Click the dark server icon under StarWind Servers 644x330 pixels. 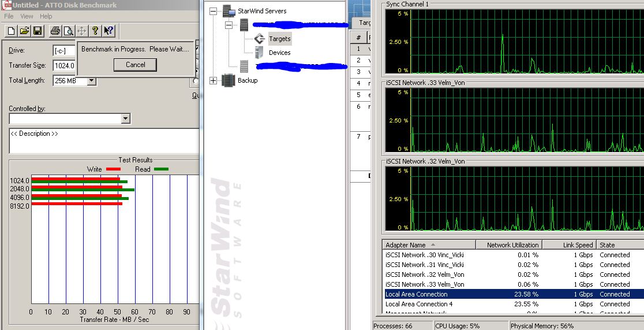click(244, 25)
